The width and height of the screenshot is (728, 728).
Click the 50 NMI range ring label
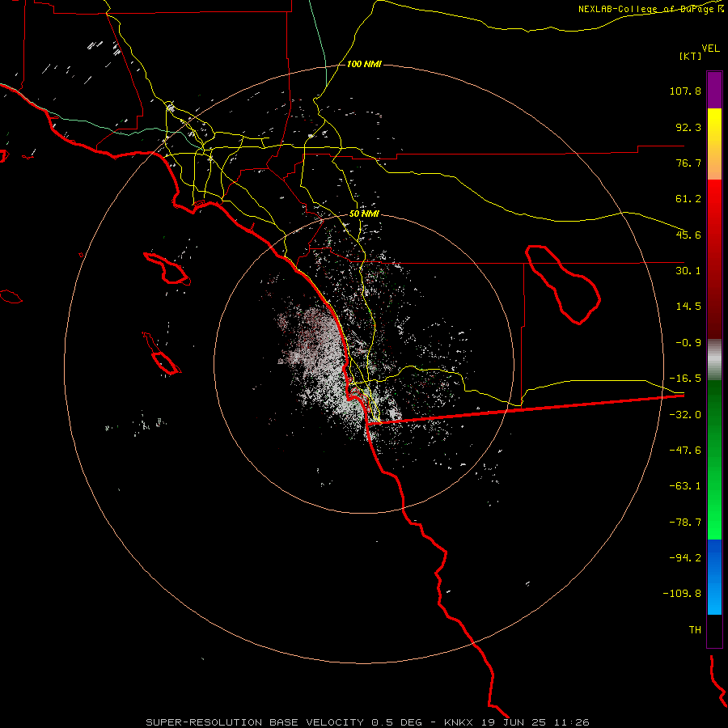[364, 214]
